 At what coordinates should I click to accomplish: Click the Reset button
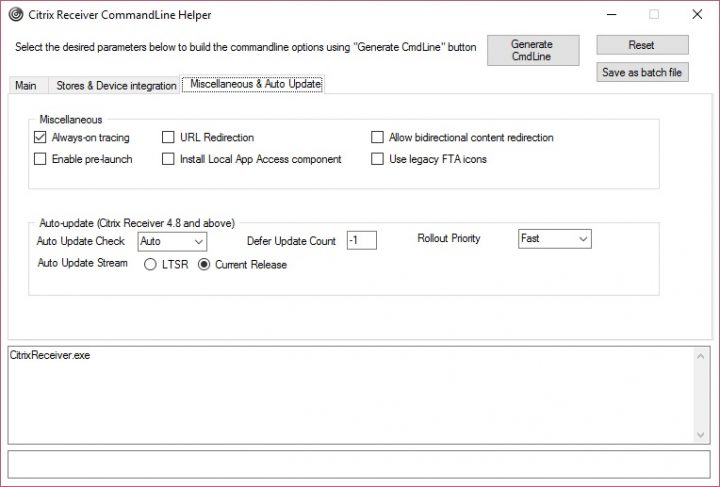(x=642, y=45)
